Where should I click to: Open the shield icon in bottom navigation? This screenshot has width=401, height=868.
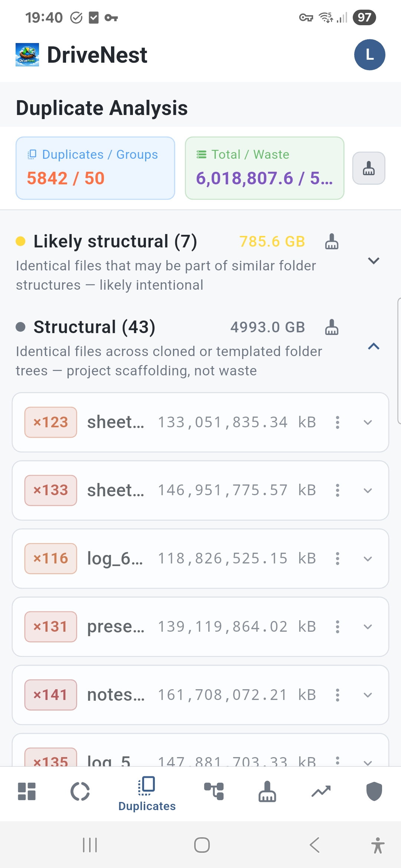(374, 792)
